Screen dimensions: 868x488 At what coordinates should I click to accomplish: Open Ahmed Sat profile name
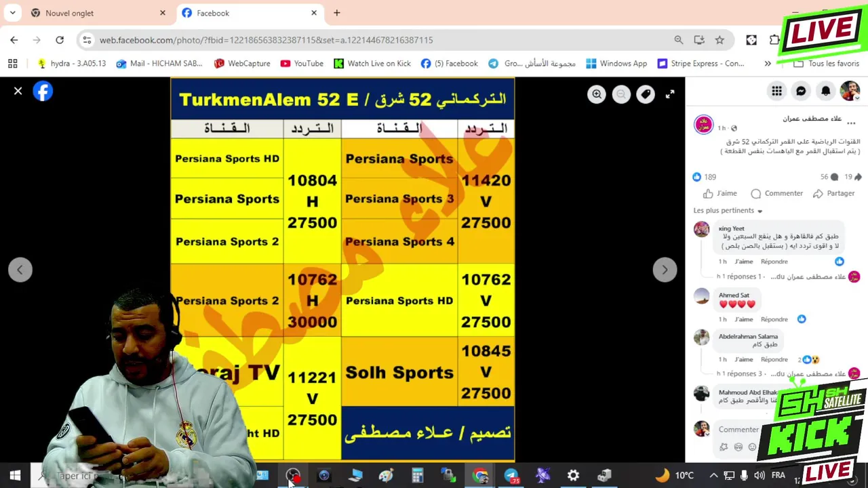click(734, 296)
